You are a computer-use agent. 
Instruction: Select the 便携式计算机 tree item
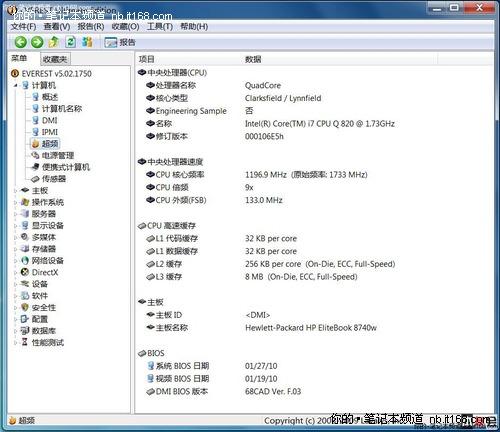click(66, 167)
